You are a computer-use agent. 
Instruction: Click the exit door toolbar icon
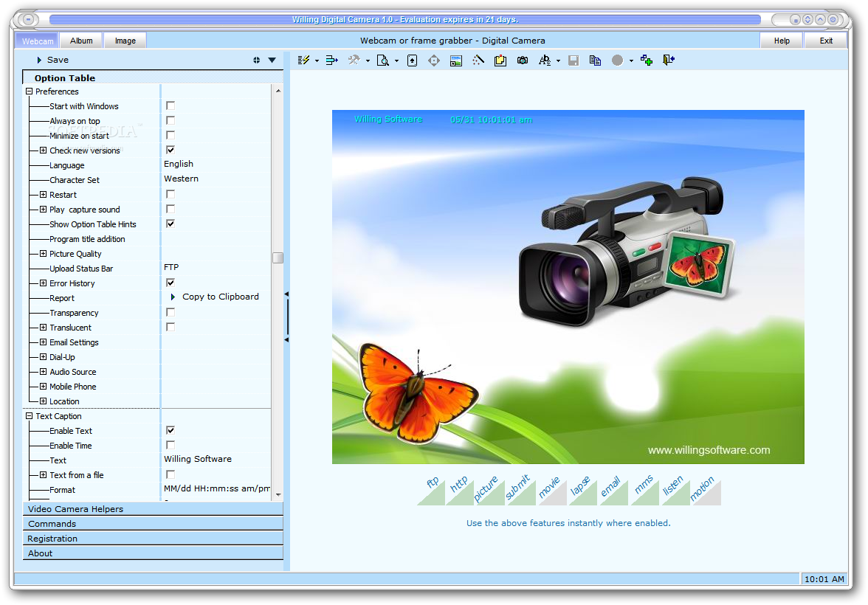coord(668,60)
